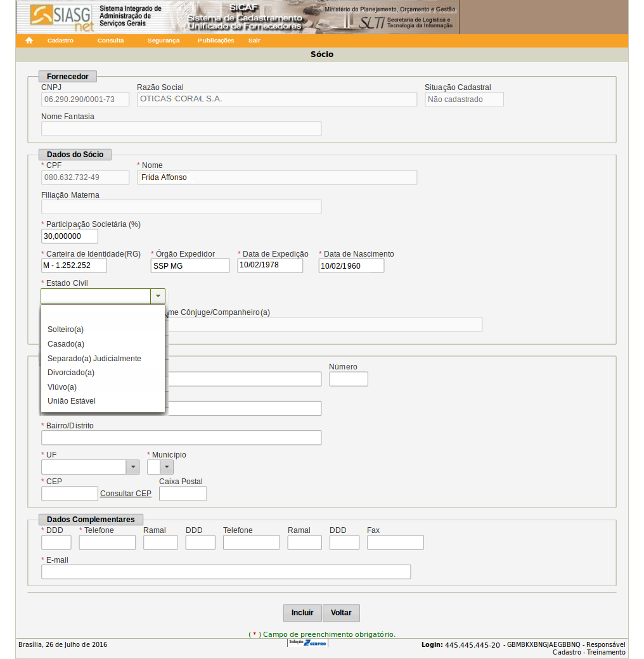
Task: Click the Dados Complementares heading
Action: tap(91, 520)
